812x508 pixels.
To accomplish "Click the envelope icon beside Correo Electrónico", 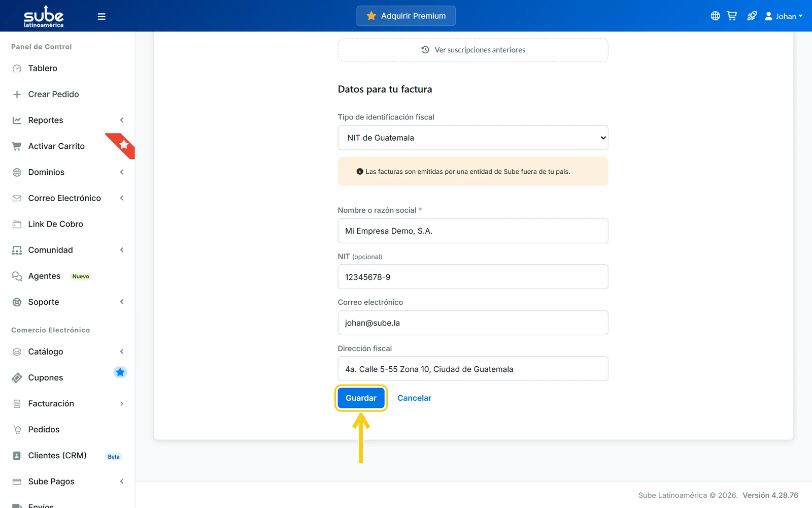I will 17,198.
